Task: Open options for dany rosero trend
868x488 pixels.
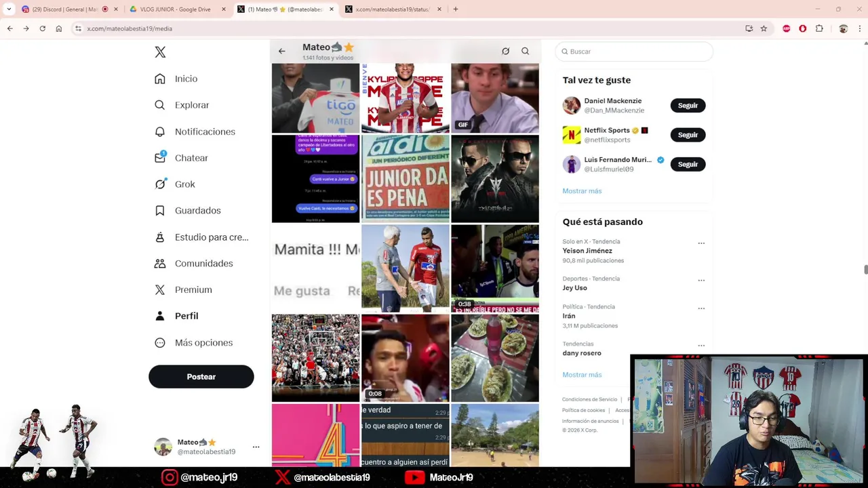Action: (701, 345)
